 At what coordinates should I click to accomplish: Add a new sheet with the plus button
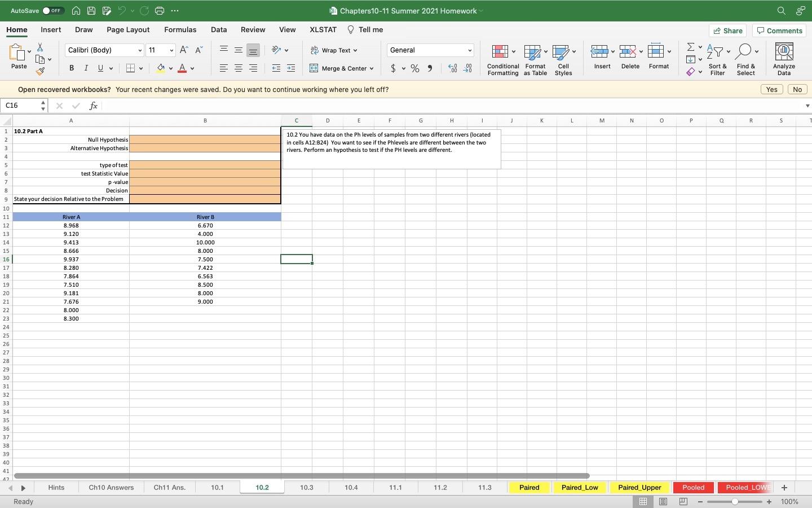784,488
